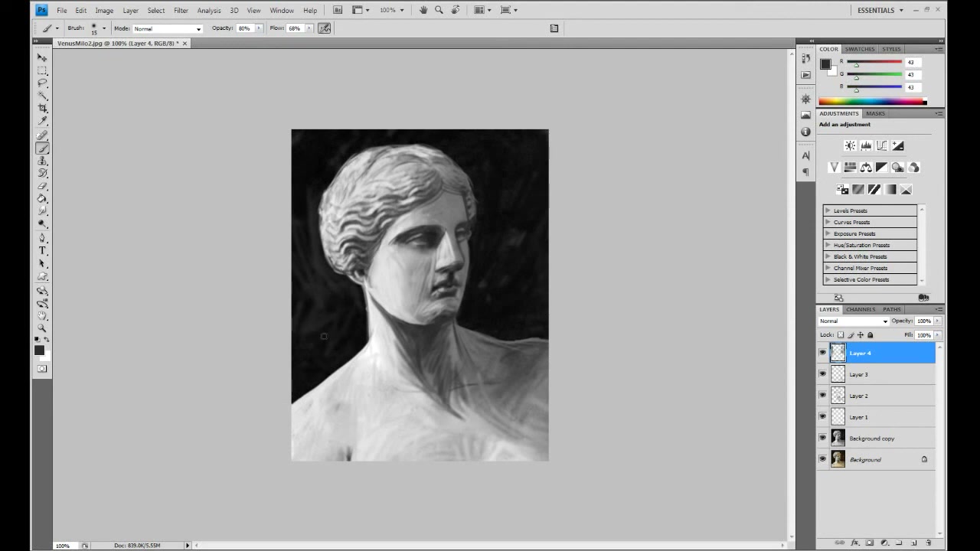Select the Spot Healing Brush tool
The height and width of the screenshot is (551, 980).
pyautogui.click(x=42, y=135)
